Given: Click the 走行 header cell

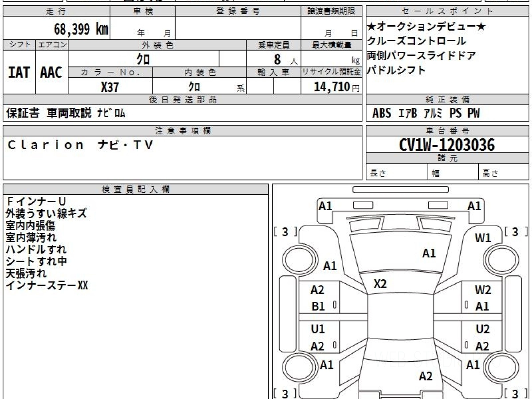Looking at the screenshot, I should pyautogui.click(x=56, y=12).
